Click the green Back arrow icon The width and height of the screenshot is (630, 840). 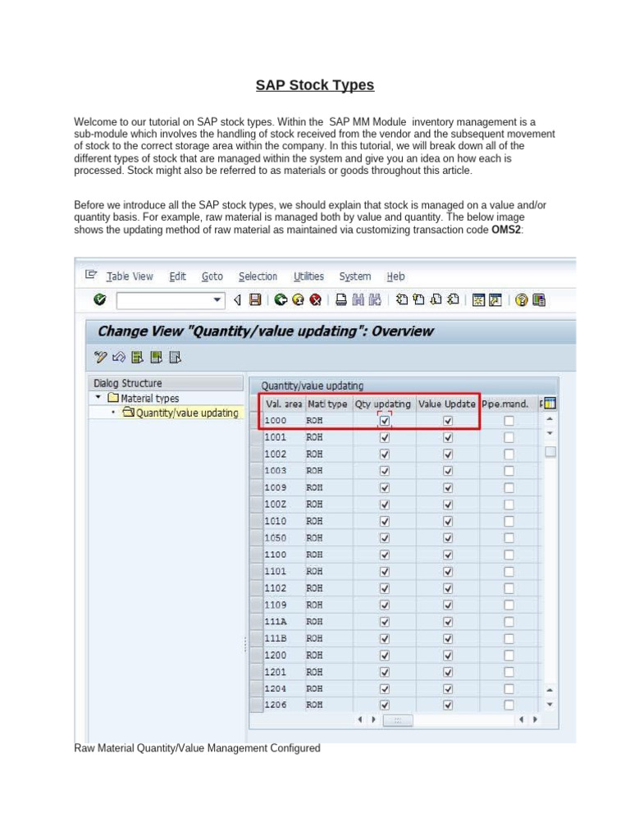[x=281, y=299]
